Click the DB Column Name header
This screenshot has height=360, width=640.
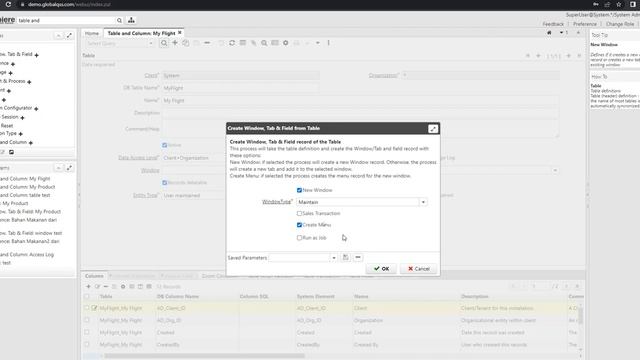coord(178,296)
